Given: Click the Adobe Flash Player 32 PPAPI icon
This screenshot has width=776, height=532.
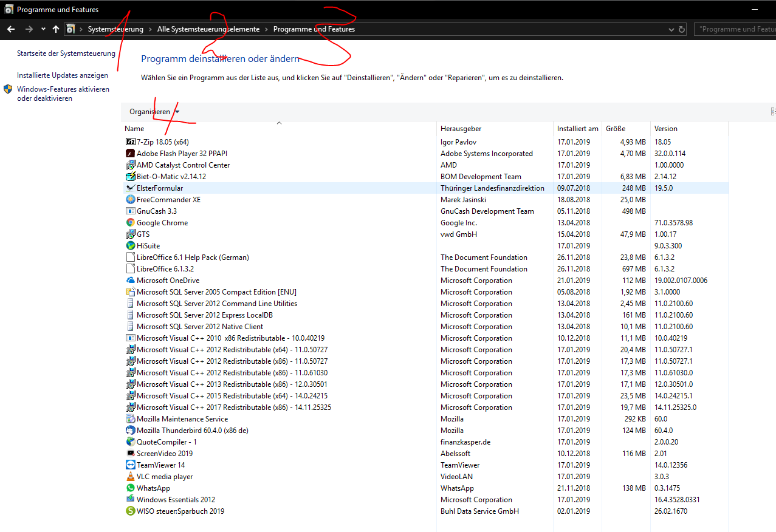Looking at the screenshot, I should click(x=130, y=154).
